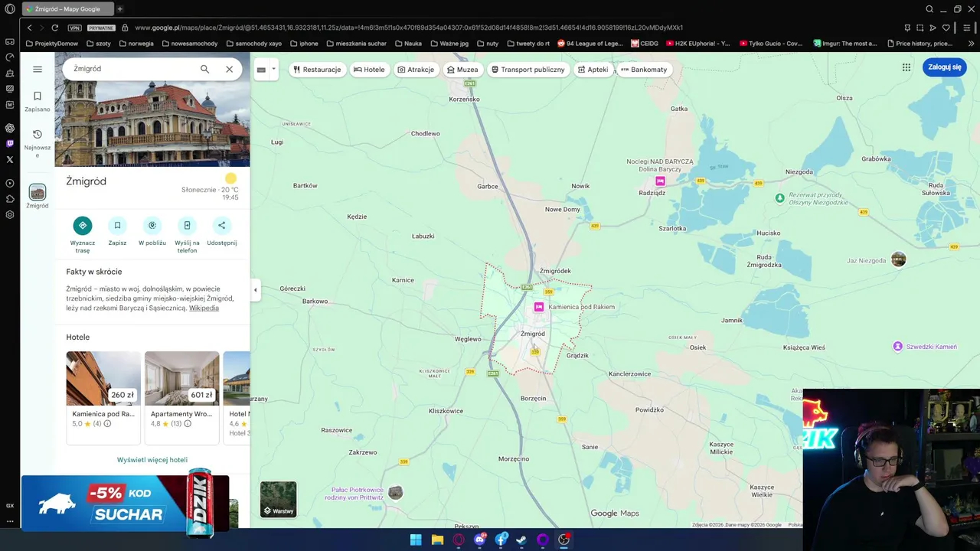Click the Wyświetl więcej hoteli link
This screenshot has height=551, width=980.
coord(152,460)
